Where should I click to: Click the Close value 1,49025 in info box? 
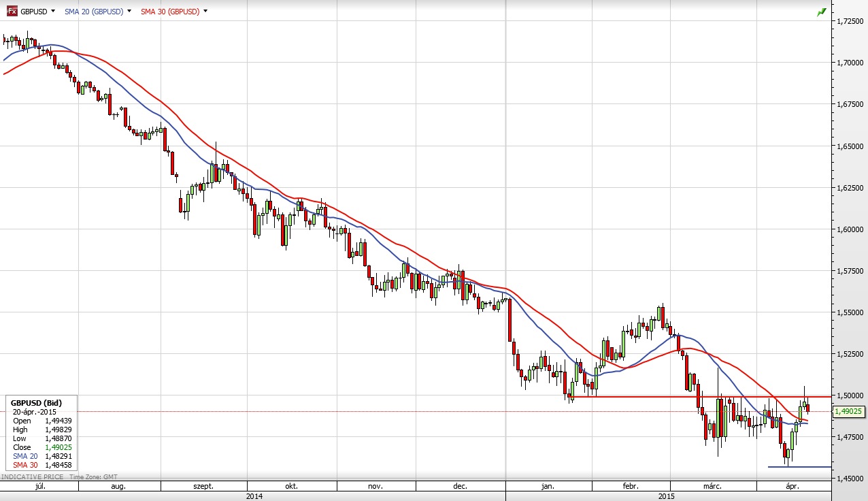(58, 447)
